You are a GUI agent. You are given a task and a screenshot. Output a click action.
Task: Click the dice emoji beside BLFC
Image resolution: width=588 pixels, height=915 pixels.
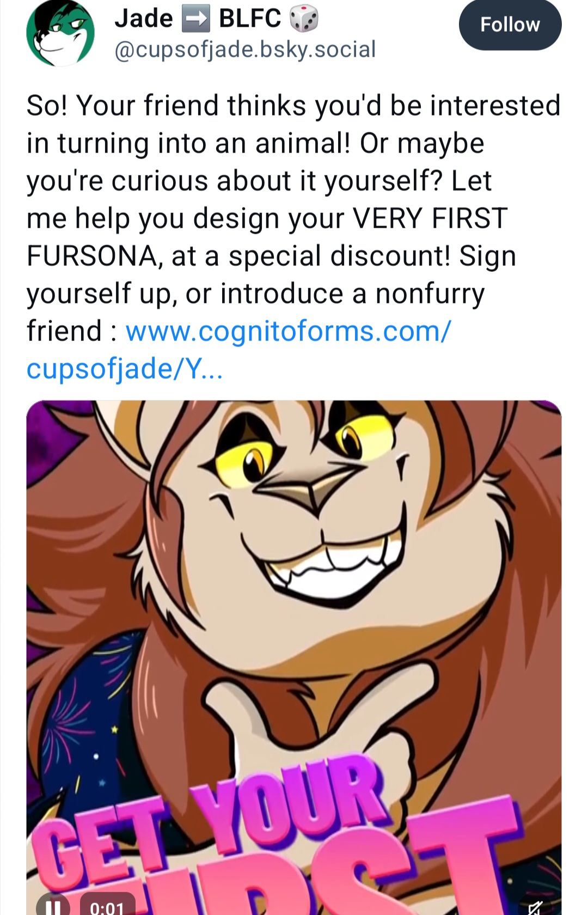click(304, 19)
